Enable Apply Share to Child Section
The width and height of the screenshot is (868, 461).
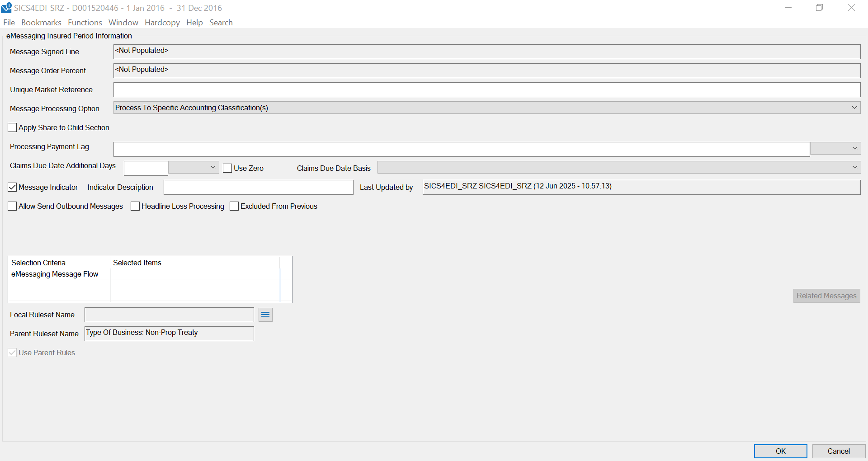[13, 127]
